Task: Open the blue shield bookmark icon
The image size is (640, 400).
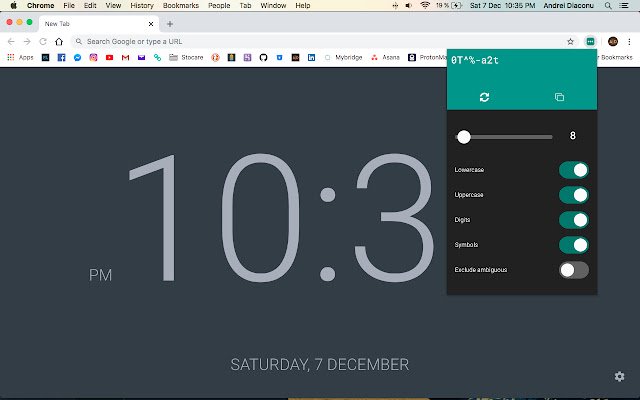Action: pos(279,58)
